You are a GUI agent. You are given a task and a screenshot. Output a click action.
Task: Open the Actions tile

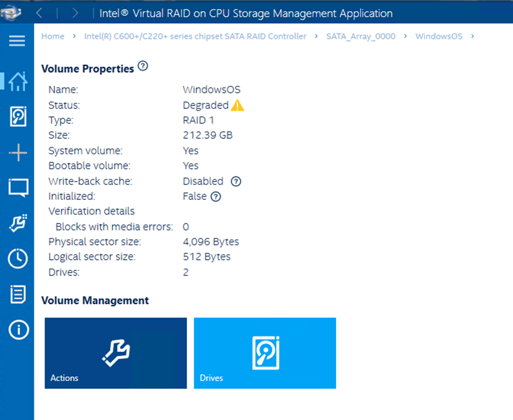click(x=116, y=353)
